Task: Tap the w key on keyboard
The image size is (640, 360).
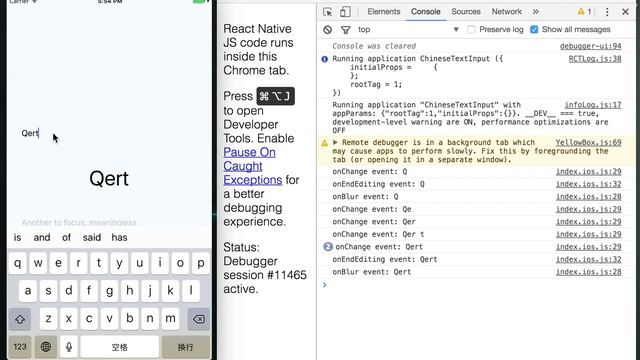Action: point(38,263)
